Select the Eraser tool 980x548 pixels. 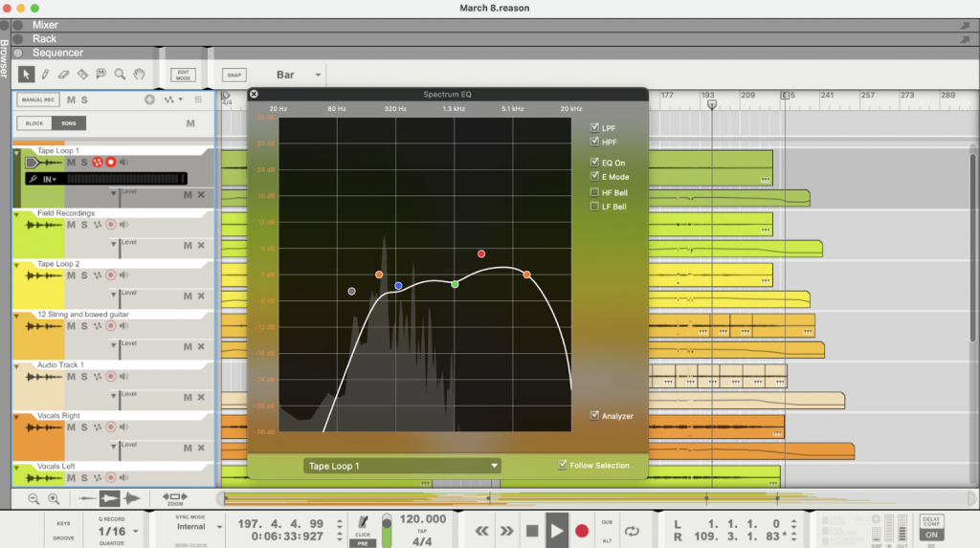pyautogui.click(x=63, y=74)
